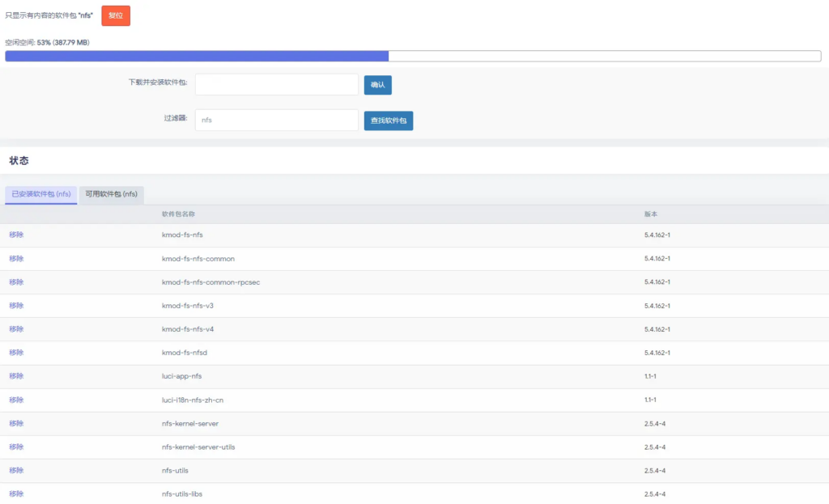Remove the luci-app-nfs package
Viewport: 829px width, 504px height.
[x=16, y=376]
